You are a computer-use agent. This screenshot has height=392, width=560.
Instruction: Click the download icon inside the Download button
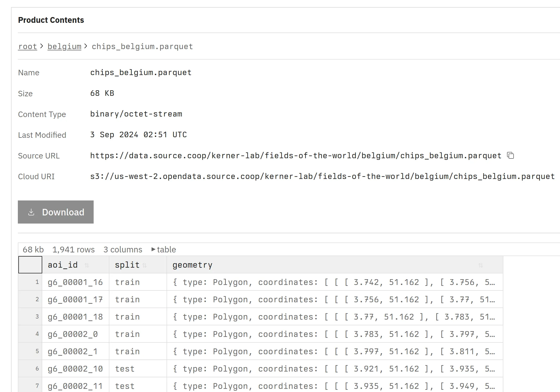[x=31, y=212]
